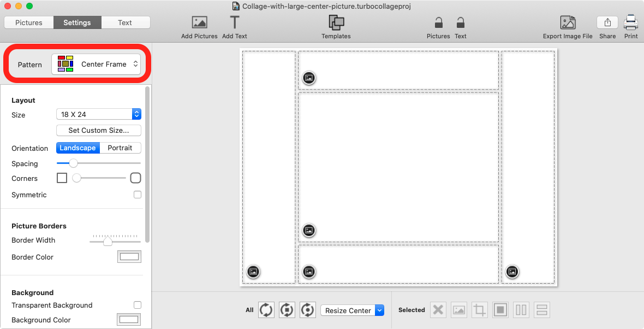Click the settings panel scrollbar
644x329 pixels.
tap(147, 164)
